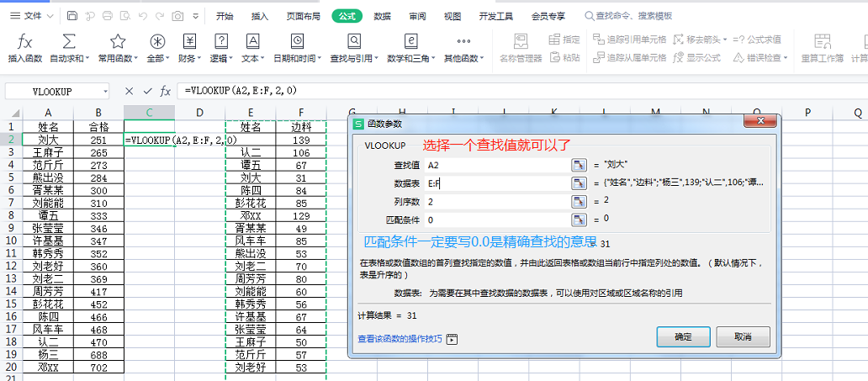Click 确定 button in function dialog
The height and width of the screenshot is (381, 868).
tap(683, 336)
